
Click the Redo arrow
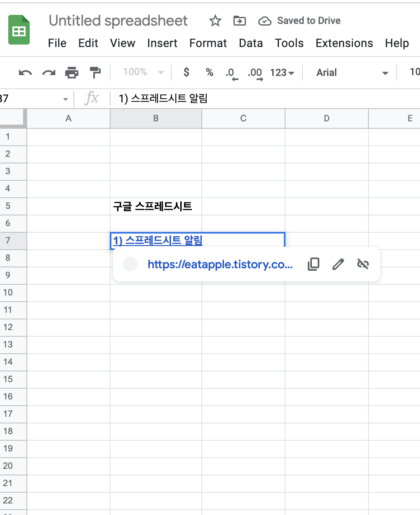pos(49,73)
